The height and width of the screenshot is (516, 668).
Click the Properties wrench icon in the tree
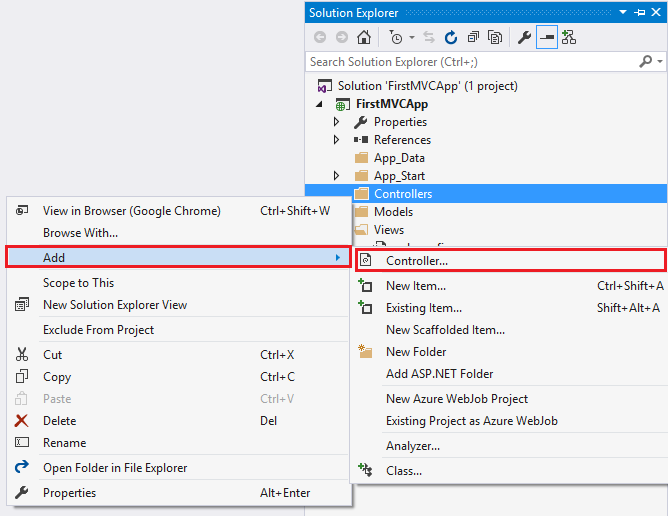361,122
